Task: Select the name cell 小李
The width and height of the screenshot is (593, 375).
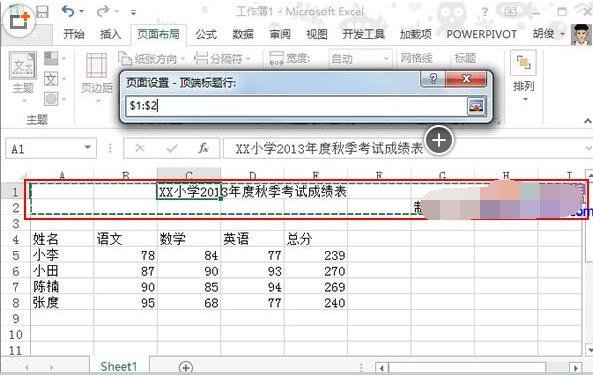Action: (x=62, y=255)
